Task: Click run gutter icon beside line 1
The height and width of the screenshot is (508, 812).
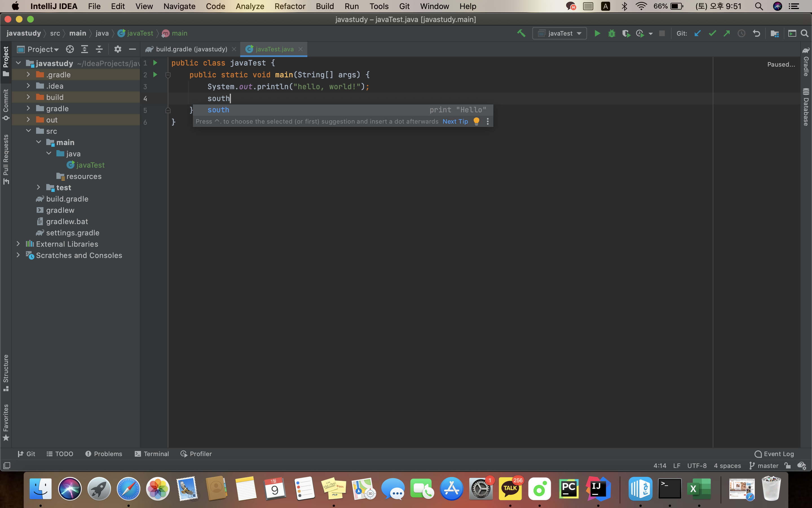Action: pos(155,63)
